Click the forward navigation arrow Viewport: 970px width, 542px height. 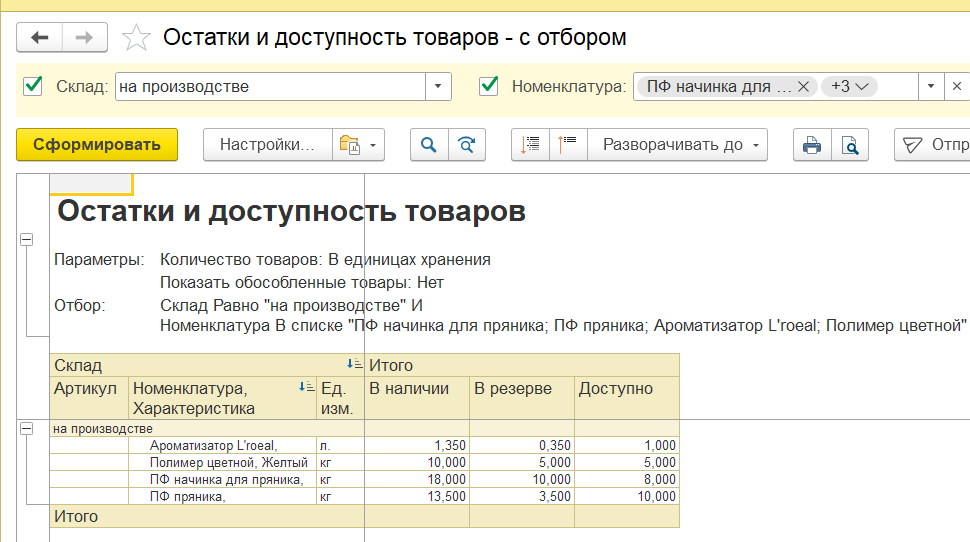(85, 38)
